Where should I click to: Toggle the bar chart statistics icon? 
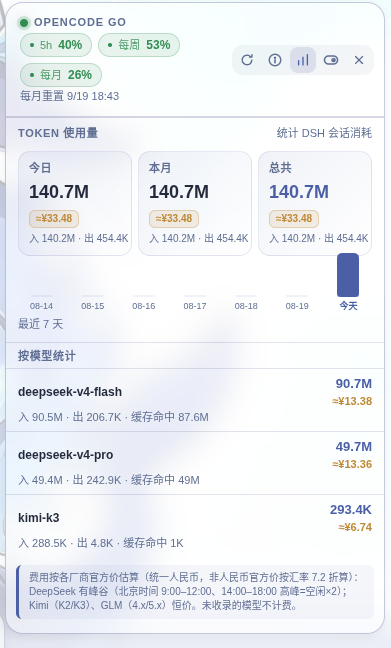(303, 60)
